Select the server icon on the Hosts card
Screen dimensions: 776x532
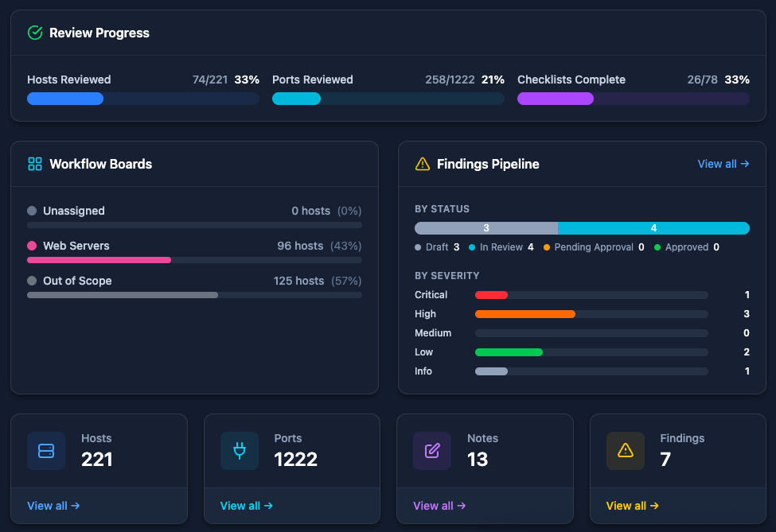(x=45, y=451)
